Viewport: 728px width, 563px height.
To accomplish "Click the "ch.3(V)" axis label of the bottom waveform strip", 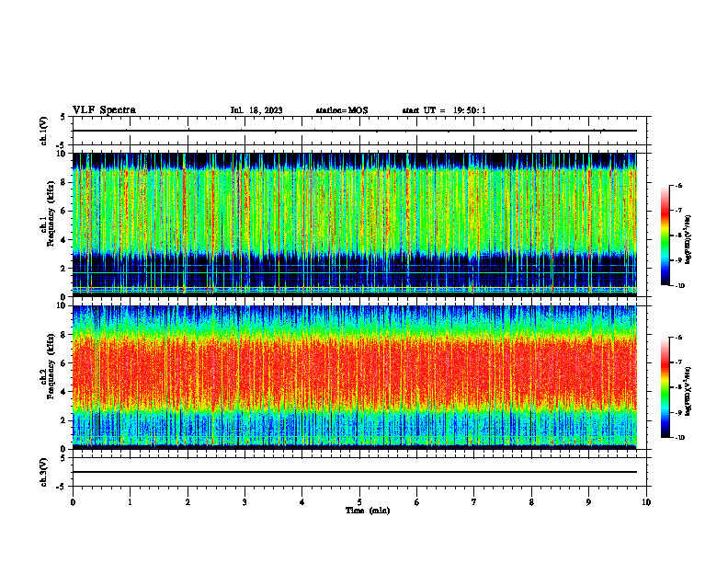I will pyautogui.click(x=44, y=473).
